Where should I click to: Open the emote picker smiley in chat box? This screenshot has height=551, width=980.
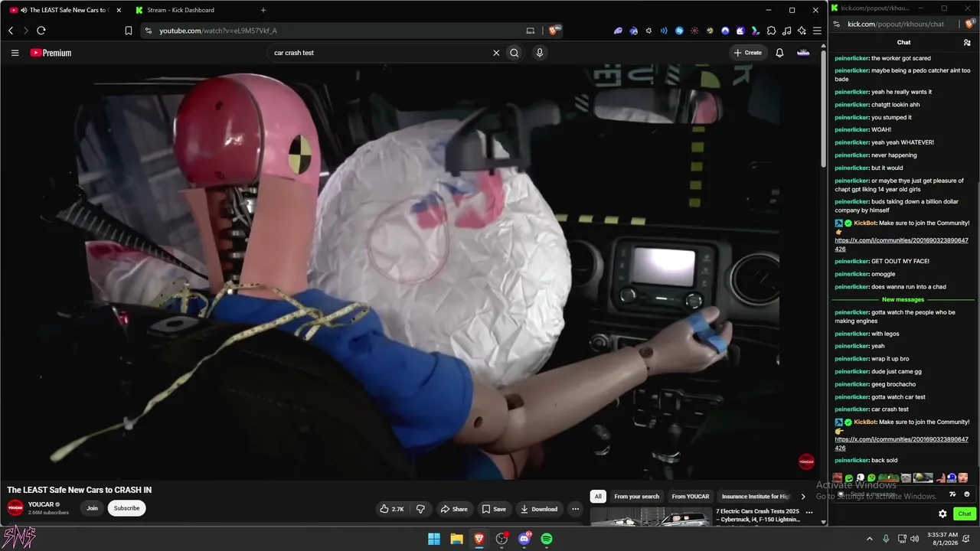click(967, 494)
